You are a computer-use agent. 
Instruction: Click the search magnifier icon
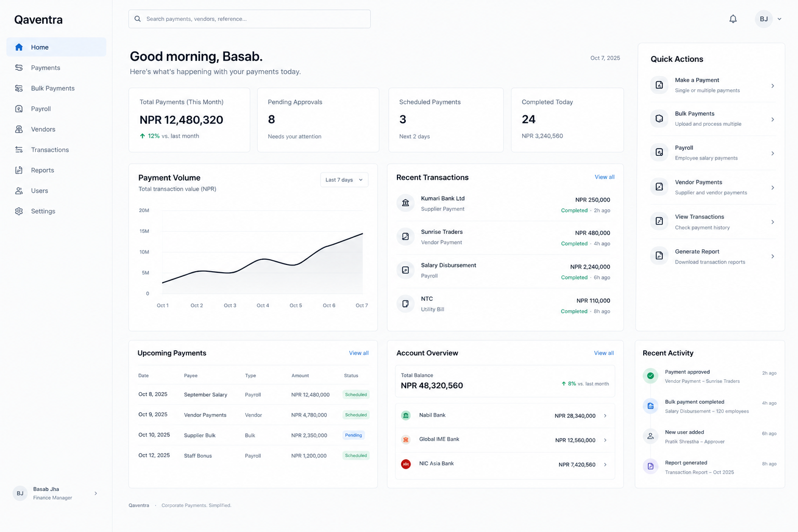pyautogui.click(x=138, y=19)
